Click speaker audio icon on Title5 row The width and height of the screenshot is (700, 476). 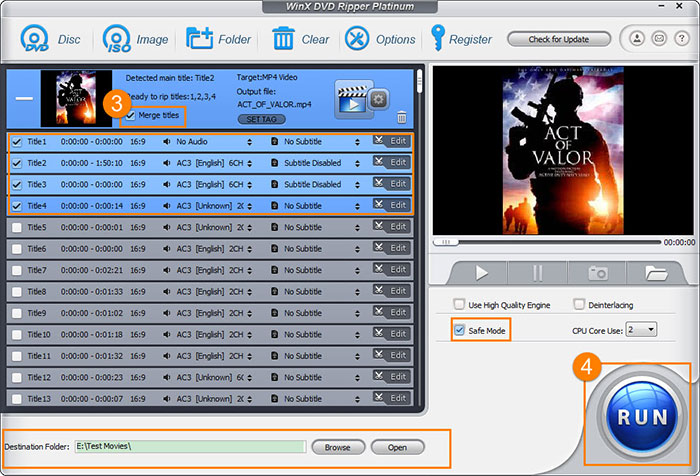pos(167,227)
